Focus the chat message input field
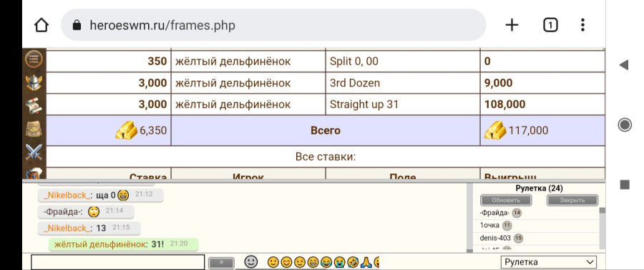644x270 pixels. pos(117,262)
